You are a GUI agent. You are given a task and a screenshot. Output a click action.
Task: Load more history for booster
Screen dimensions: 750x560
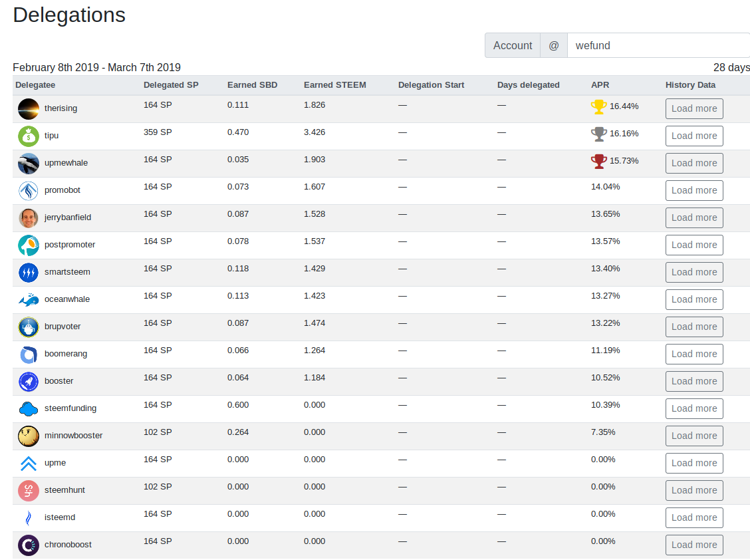coord(694,382)
